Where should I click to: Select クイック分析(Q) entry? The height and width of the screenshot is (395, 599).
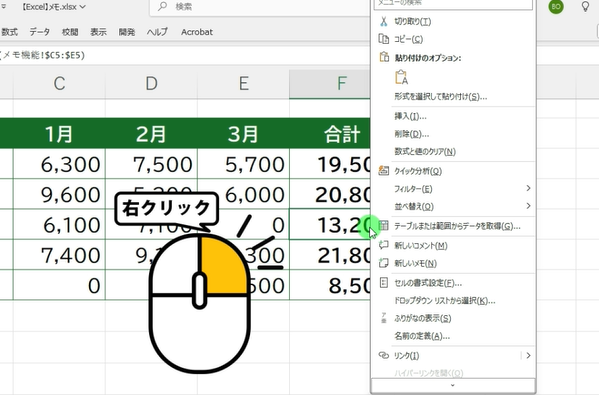point(418,171)
